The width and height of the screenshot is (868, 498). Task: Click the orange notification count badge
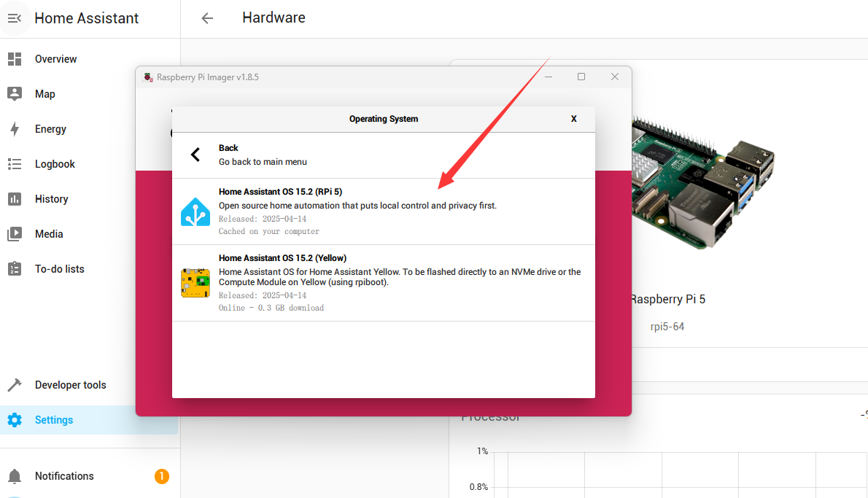[161, 476]
